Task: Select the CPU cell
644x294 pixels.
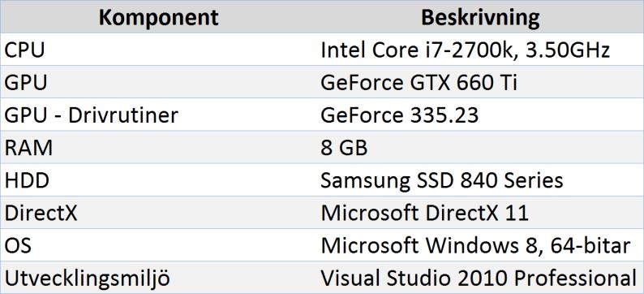Action: (158, 50)
